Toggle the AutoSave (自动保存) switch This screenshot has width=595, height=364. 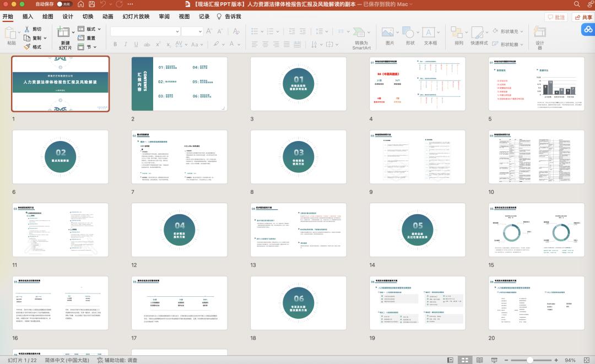[64, 4]
